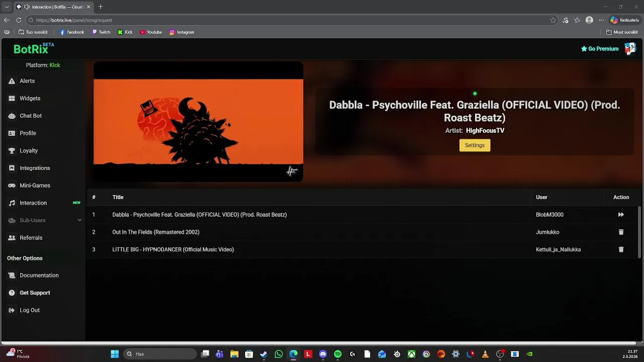
Task: Click Kettuli_ja_Nallukka user cell
Action: [x=558, y=249]
